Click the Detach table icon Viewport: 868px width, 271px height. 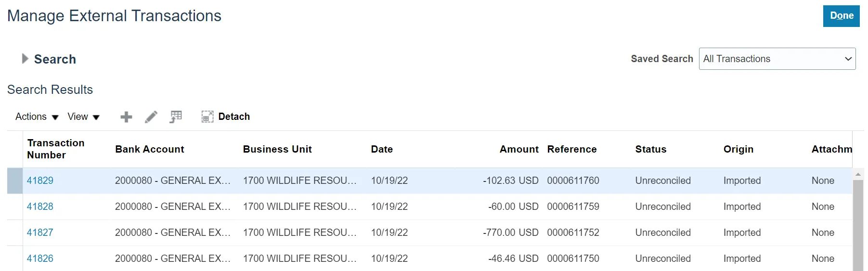point(207,116)
